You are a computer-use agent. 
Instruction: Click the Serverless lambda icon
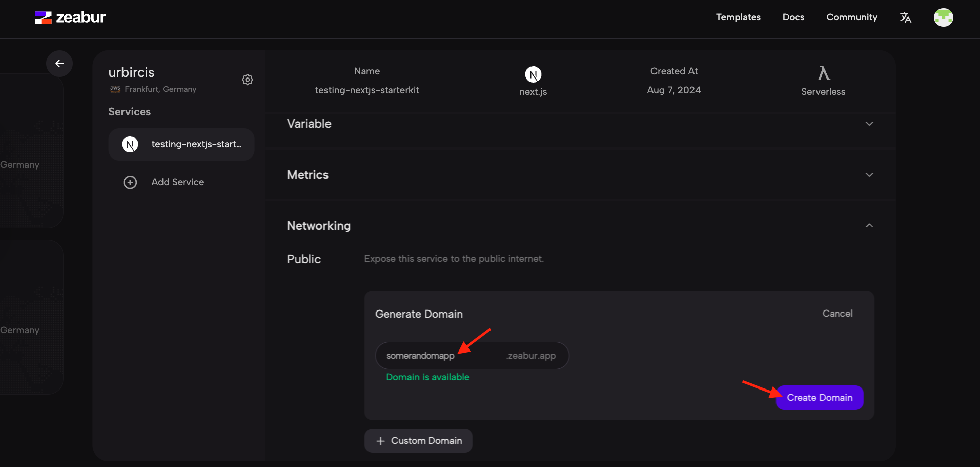824,73
